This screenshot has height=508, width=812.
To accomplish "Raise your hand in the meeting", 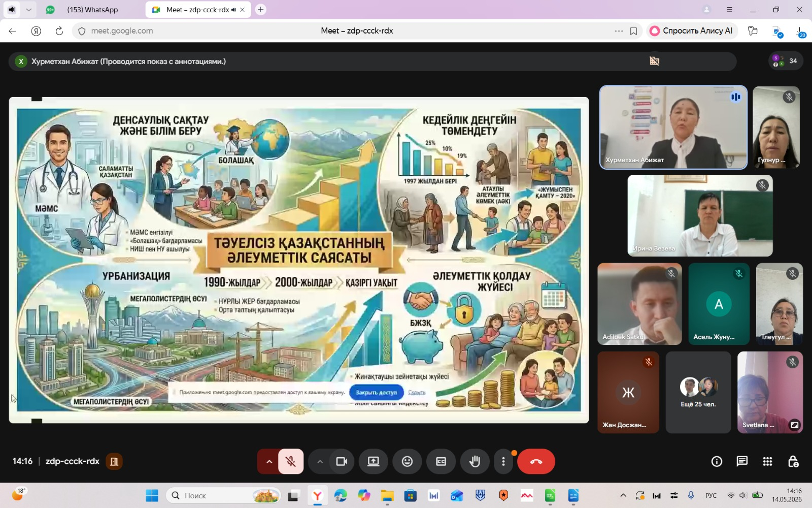I will coord(475,461).
